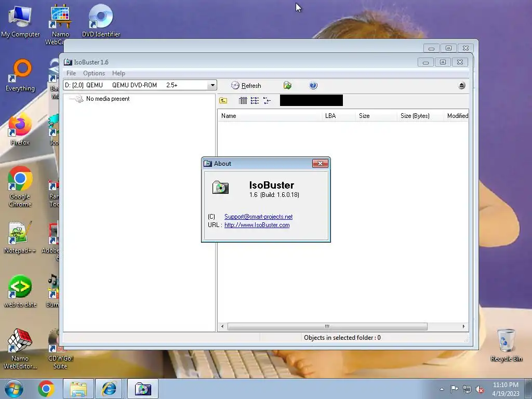Click the Refresh button in IsoBuster toolbar
The width and height of the screenshot is (532, 399).
click(246, 86)
